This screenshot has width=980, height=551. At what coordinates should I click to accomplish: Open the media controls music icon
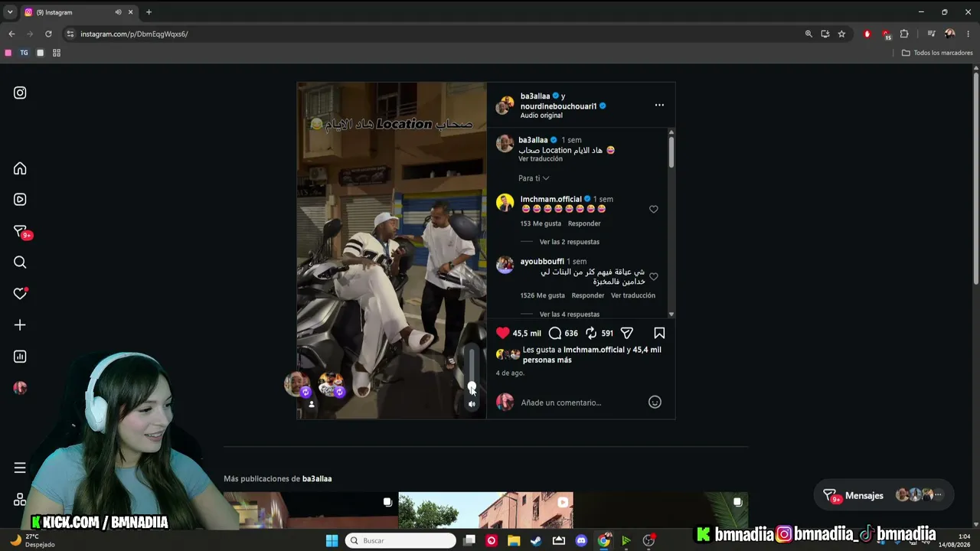pyautogui.click(x=931, y=34)
